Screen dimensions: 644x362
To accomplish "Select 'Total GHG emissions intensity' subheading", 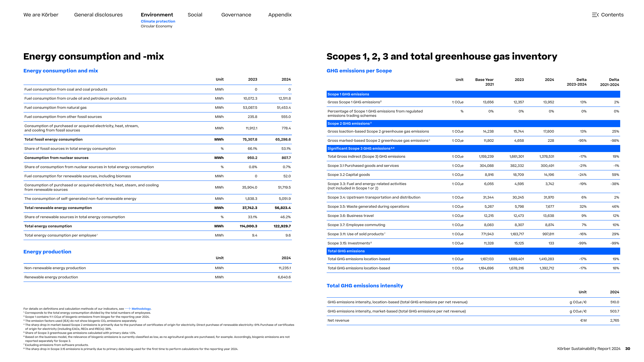I will coord(365,286).
